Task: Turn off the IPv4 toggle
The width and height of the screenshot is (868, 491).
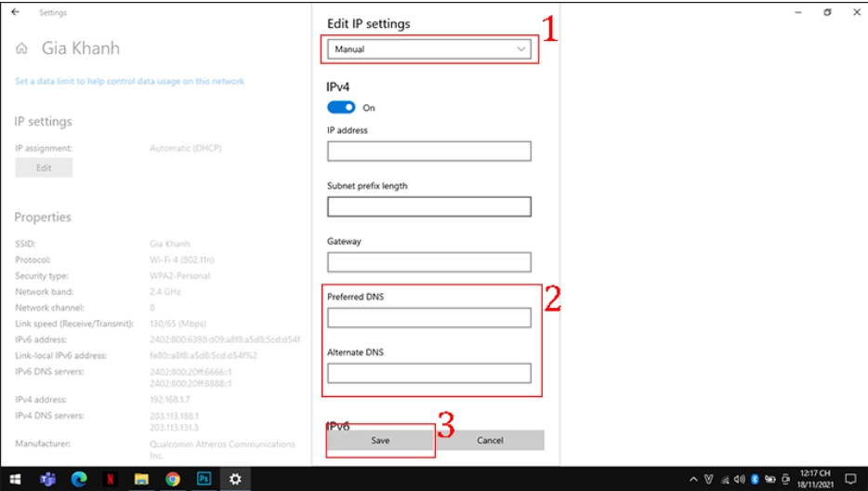Action: tap(341, 107)
